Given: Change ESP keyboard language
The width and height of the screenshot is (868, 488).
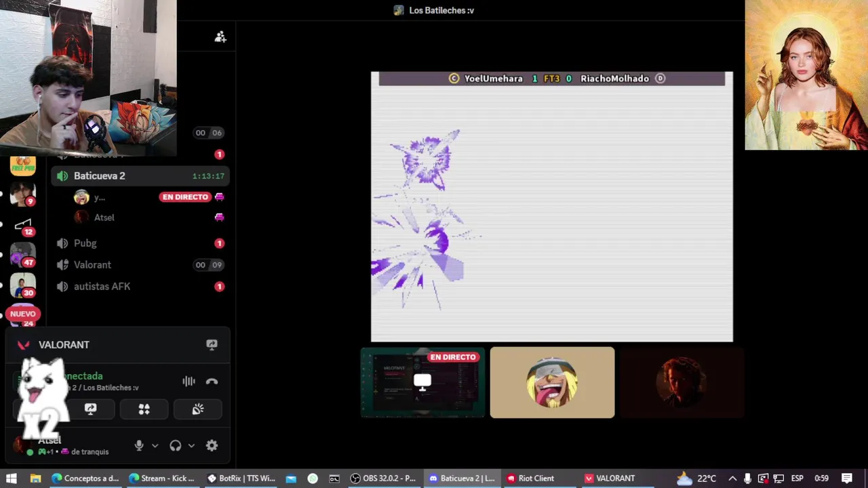Looking at the screenshot, I should (x=797, y=479).
